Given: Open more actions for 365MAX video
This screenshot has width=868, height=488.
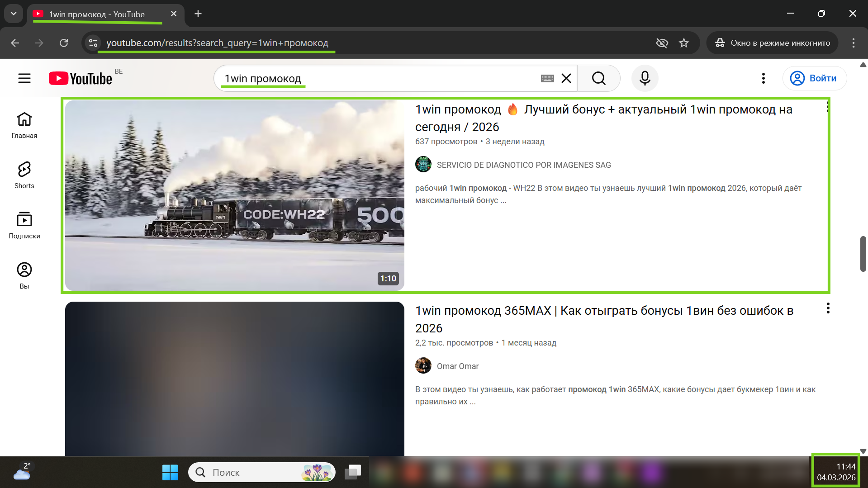Looking at the screenshot, I should point(828,308).
